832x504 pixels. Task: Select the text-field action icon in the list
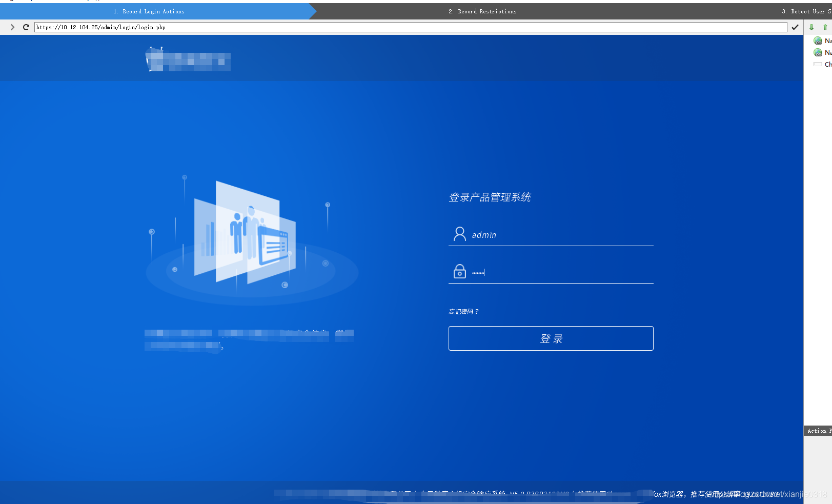coord(818,64)
